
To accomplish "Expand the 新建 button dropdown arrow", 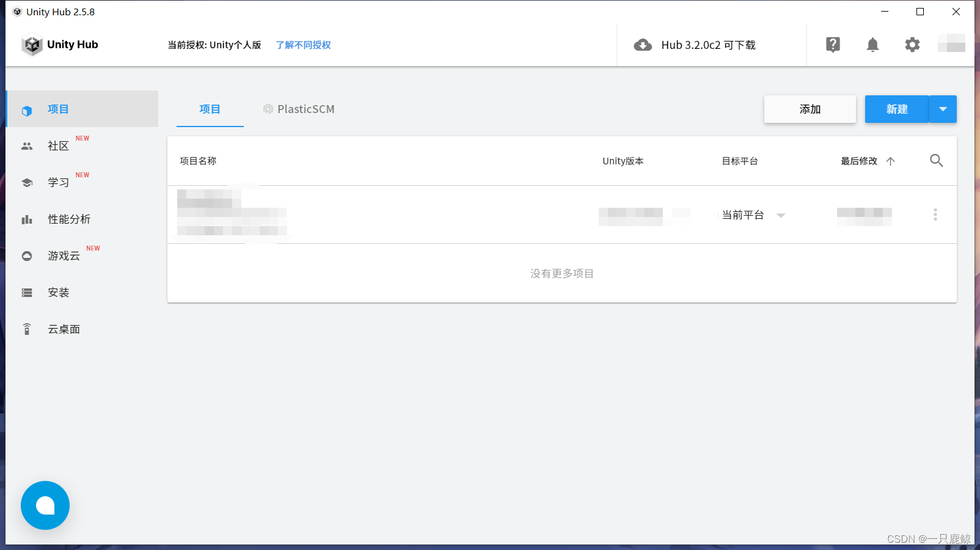I will (943, 109).
